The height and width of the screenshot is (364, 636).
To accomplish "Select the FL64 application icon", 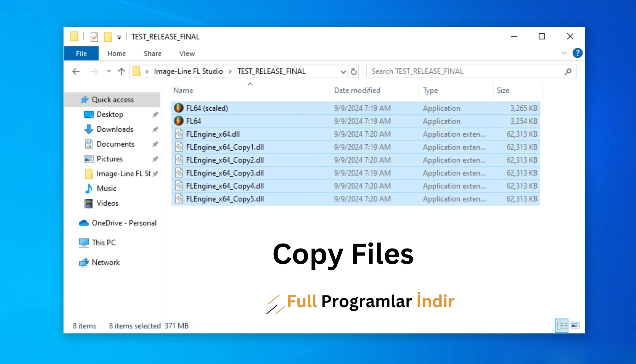I will [178, 121].
